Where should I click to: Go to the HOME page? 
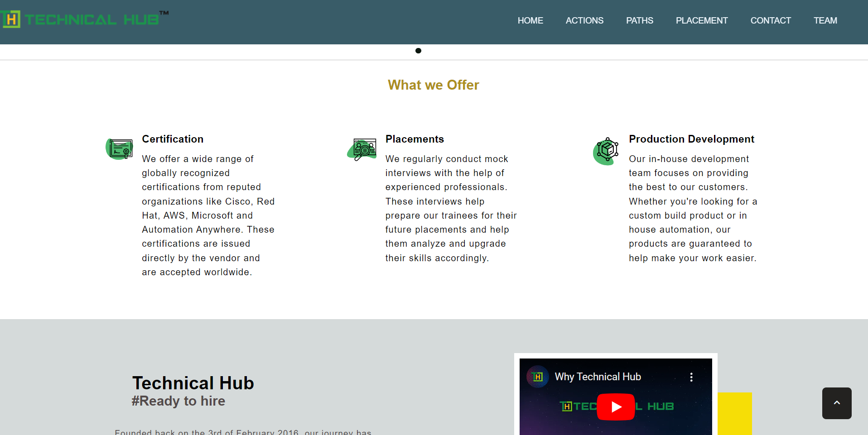(530, 20)
